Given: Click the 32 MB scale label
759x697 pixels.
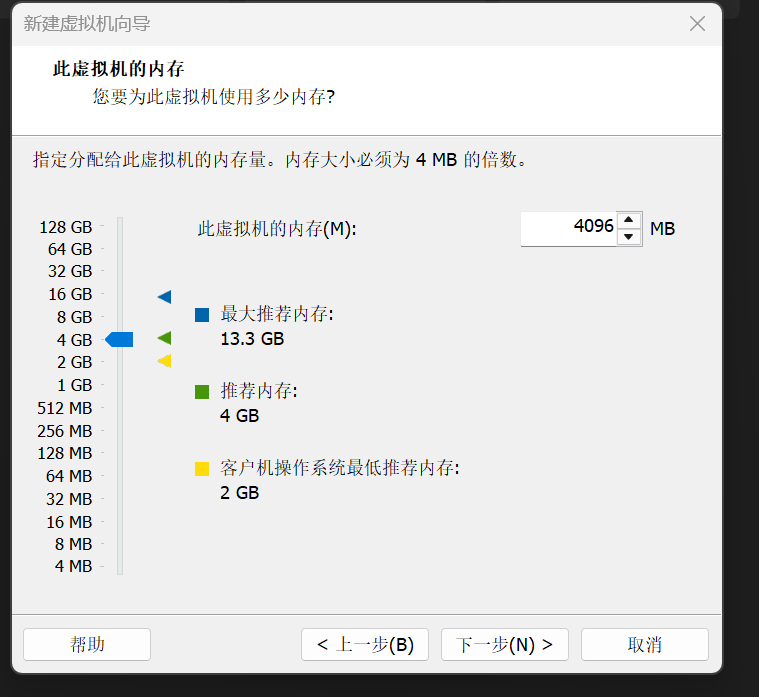Looking at the screenshot, I should (69, 499).
